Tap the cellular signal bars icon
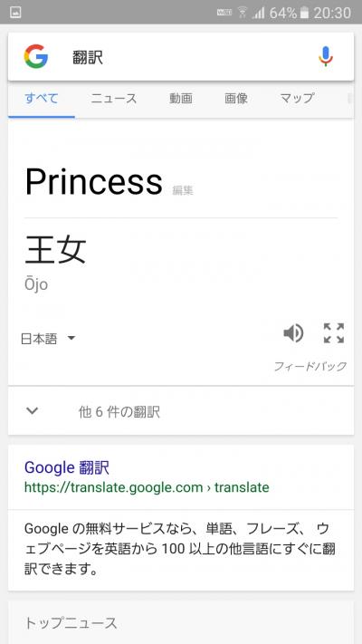The height and width of the screenshot is (644, 362). 259,14
